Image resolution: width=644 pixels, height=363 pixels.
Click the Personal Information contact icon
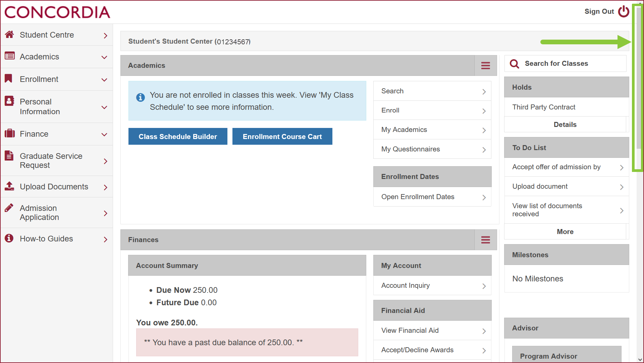click(9, 101)
